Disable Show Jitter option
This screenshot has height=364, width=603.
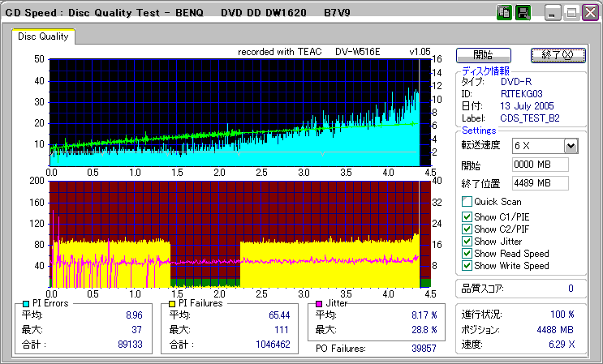(x=466, y=242)
